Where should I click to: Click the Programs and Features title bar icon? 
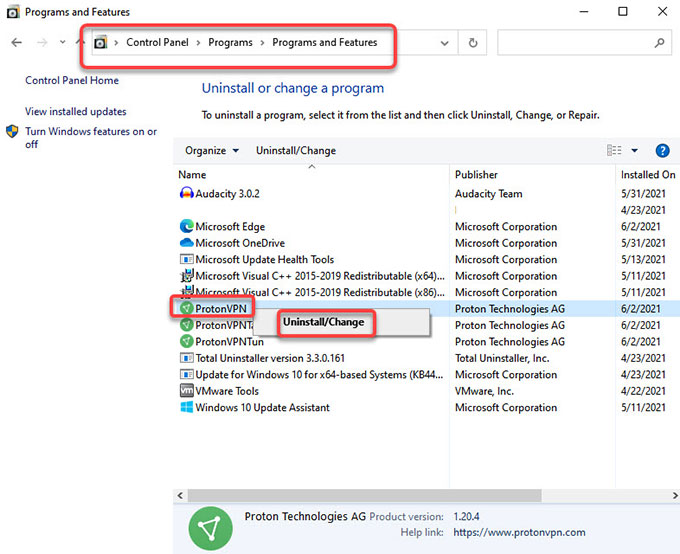pyautogui.click(x=13, y=12)
